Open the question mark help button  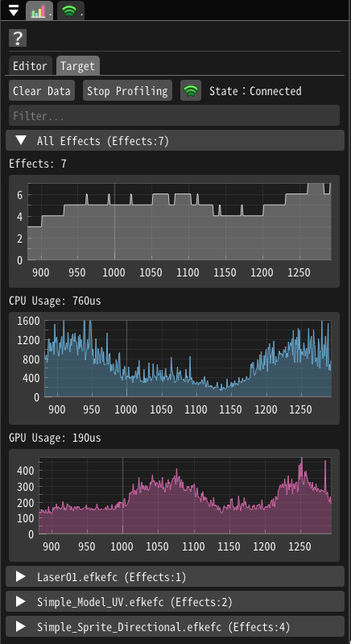point(18,39)
